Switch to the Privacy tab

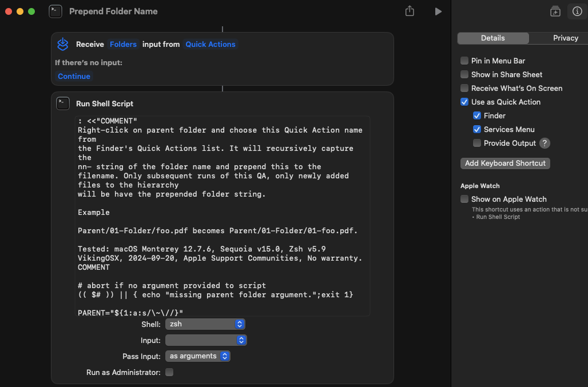[x=565, y=38]
